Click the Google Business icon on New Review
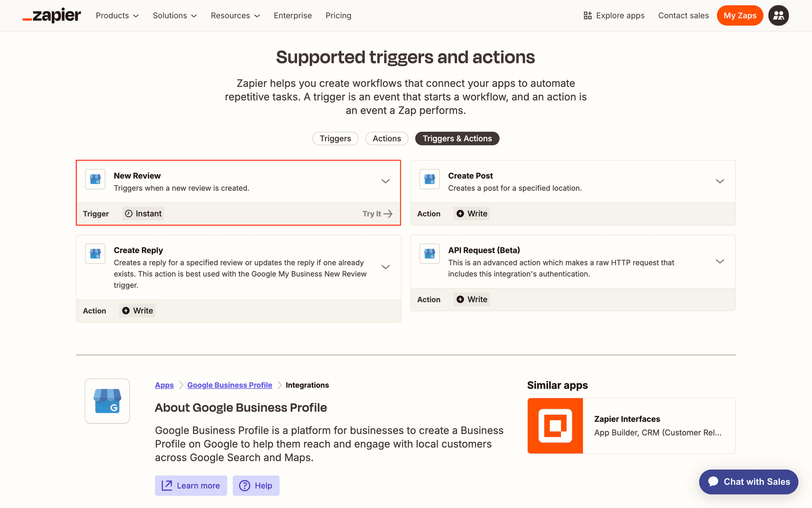 tap(95, 179)
